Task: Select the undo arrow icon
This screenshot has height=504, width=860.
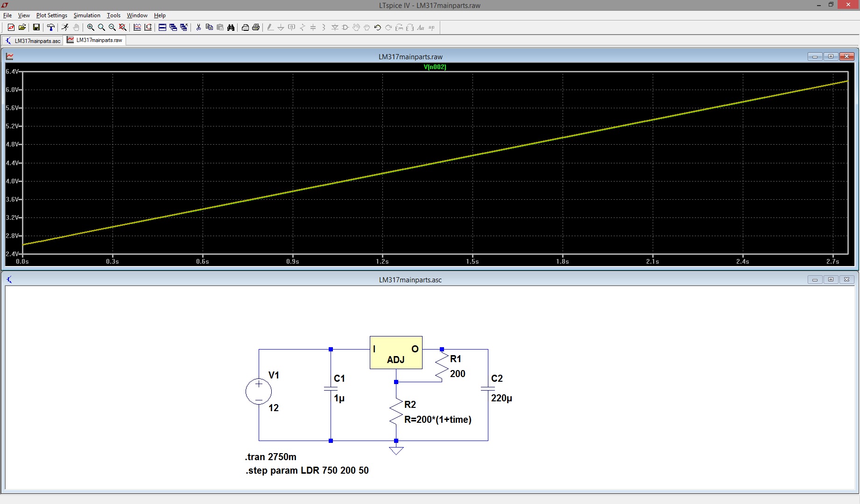Action: pyautogui.click(x=378, y=28)
